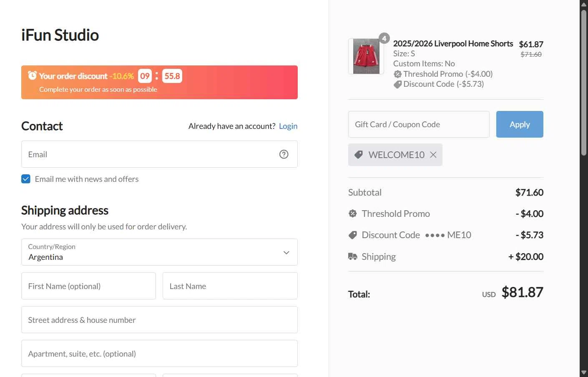
Task: Focus the Apartment, suite, etc. field
Action: 159,354
